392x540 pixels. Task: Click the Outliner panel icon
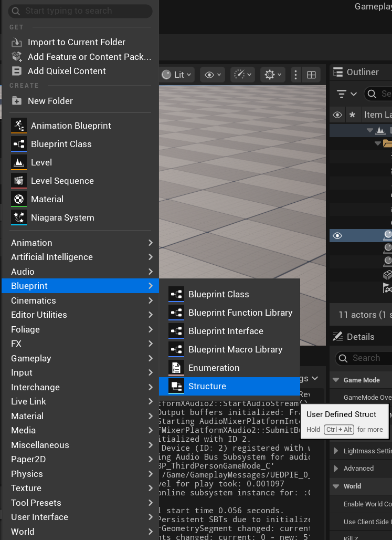(338, 72)
